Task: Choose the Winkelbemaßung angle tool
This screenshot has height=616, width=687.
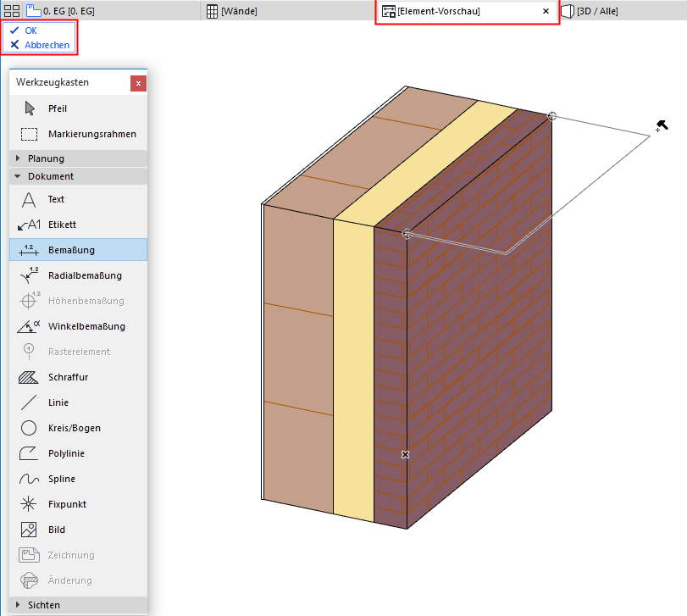Action: coord(78,326)
